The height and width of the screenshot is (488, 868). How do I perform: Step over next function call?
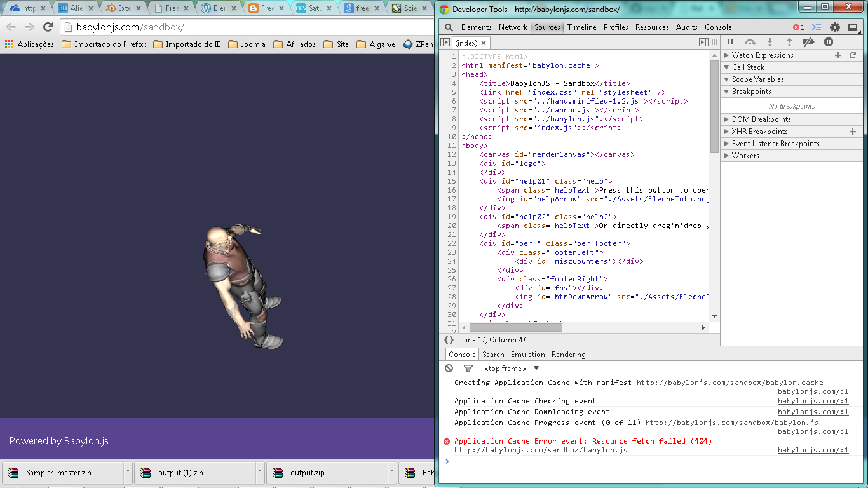[x=750, y=42]
